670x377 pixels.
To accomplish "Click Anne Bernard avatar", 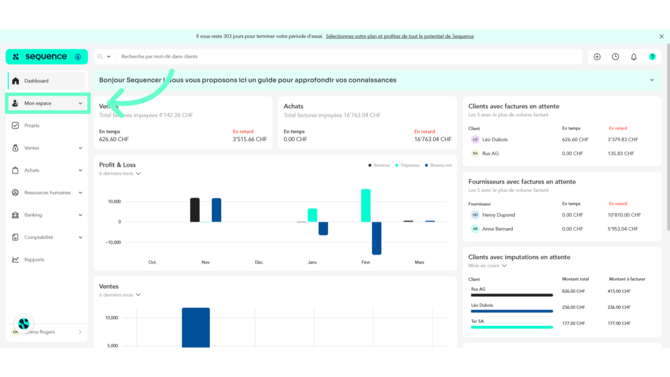I will pyautogui.click(x=475, y=229).
